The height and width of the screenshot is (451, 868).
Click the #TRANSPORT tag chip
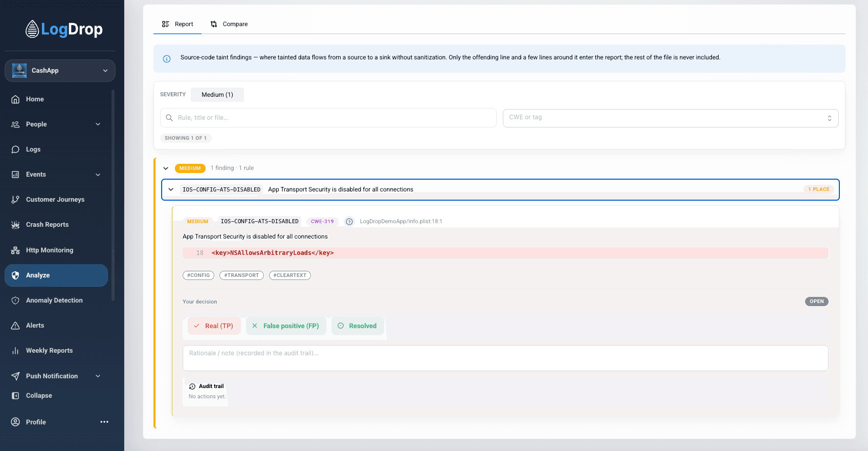(x=241, y=275)
